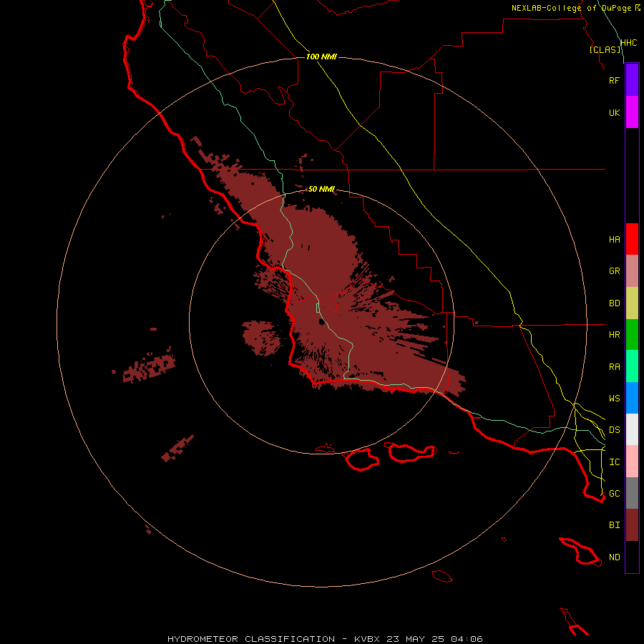Click the RF purple legend swatch

[x=632, y=80]
